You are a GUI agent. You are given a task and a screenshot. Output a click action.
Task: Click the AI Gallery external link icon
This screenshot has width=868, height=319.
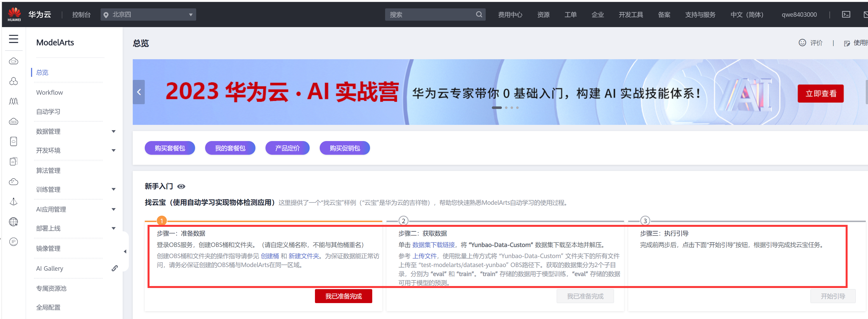(x=115, y=268)
